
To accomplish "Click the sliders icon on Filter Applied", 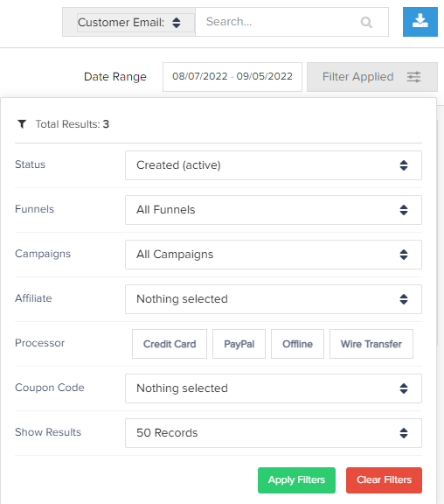I will pos(413,77).
